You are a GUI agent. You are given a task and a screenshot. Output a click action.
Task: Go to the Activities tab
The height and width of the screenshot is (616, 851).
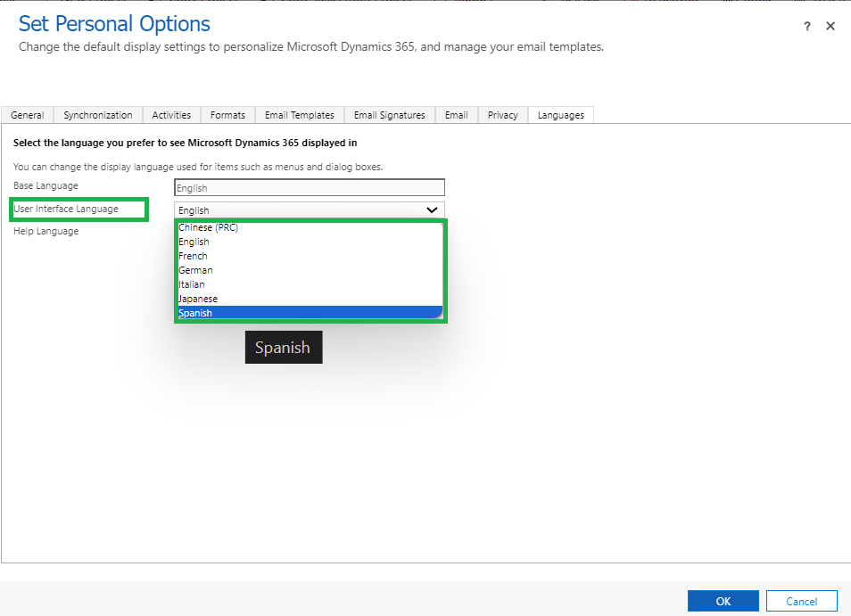coord(171,115)
